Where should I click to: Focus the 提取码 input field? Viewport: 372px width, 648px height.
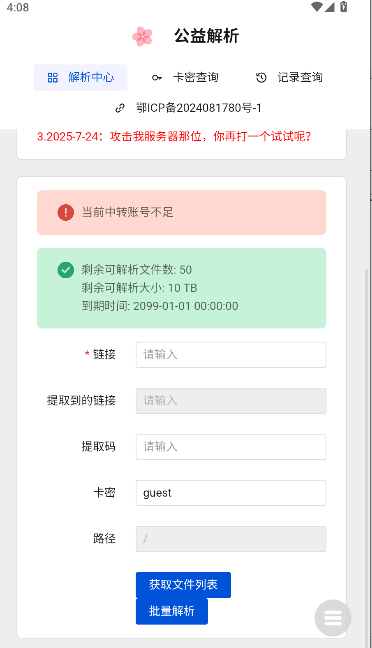click(231, 447)
